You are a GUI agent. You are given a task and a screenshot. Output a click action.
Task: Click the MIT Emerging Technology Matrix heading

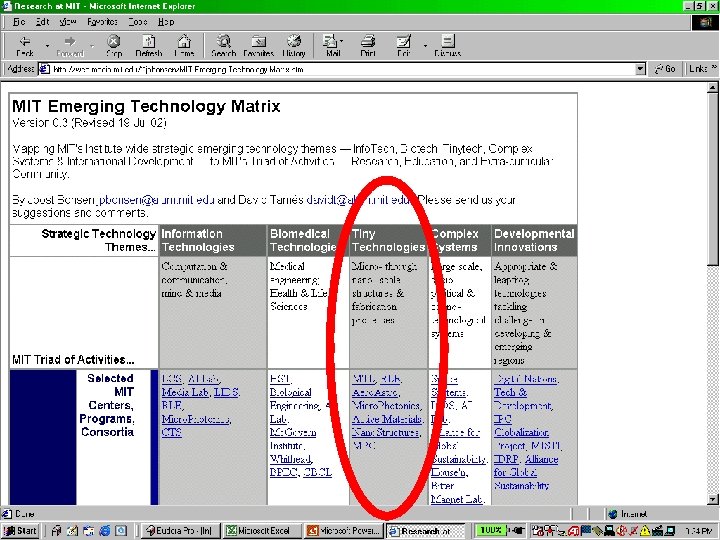coord(146,107)
